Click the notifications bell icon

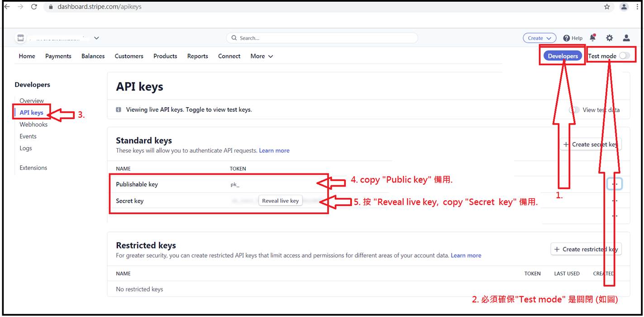(x=592, y=38)
